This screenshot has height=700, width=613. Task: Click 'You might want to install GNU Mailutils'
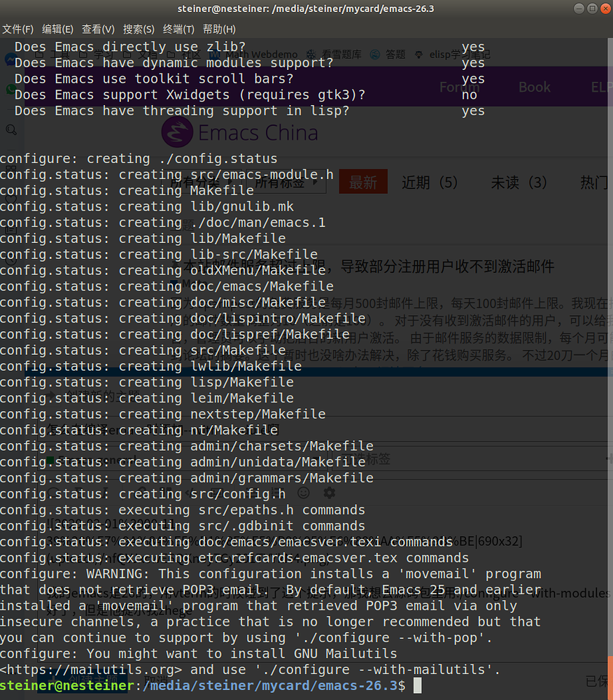click(x=241, y=654)
